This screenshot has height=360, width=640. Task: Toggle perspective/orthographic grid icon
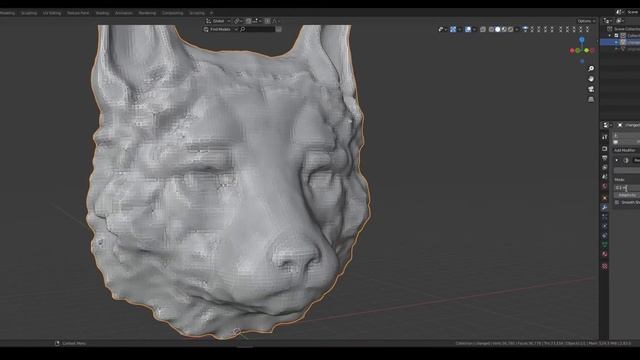coord(591,99)
